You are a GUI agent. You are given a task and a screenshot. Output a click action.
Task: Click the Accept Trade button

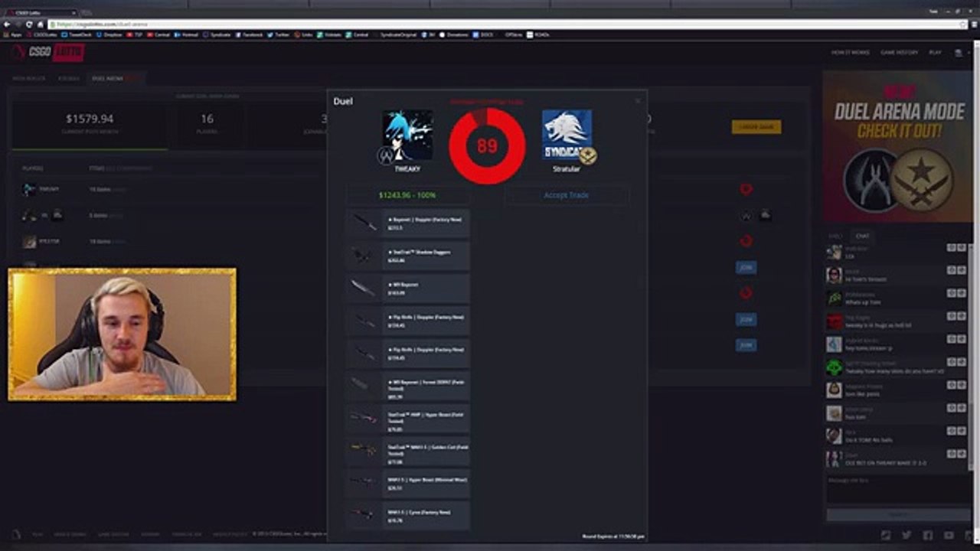567,195
